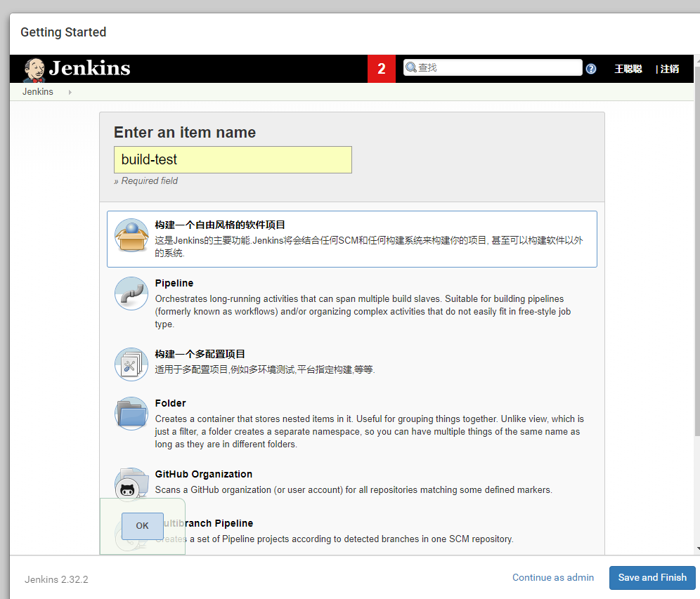Viewport: 700px width, 599px height.
Task: Select the freestyle project box icon
Action: (131, 235)
